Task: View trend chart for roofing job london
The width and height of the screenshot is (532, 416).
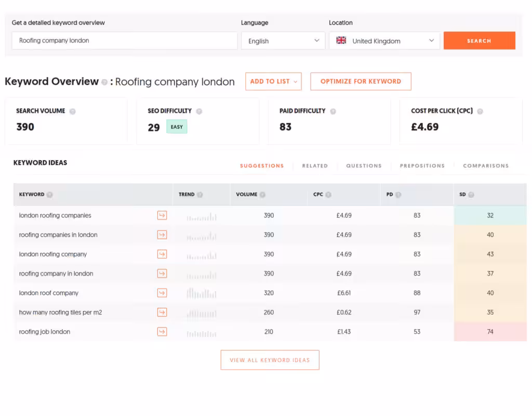Action: click(x=202, y=333)
